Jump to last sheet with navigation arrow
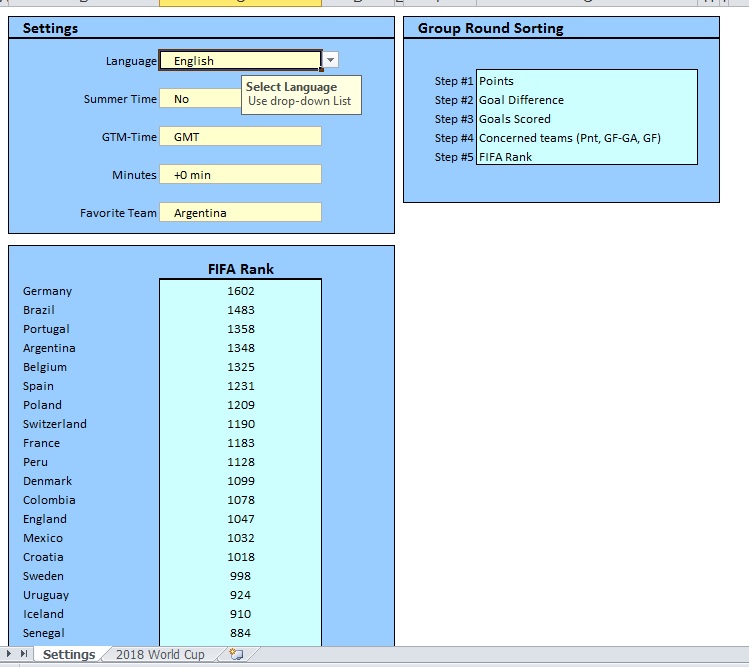The image size is (749, 667). pos(24,654)
